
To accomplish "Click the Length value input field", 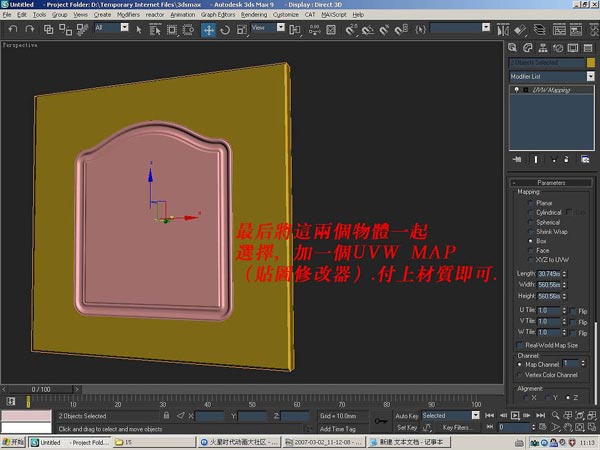I will tap(549, 273).
